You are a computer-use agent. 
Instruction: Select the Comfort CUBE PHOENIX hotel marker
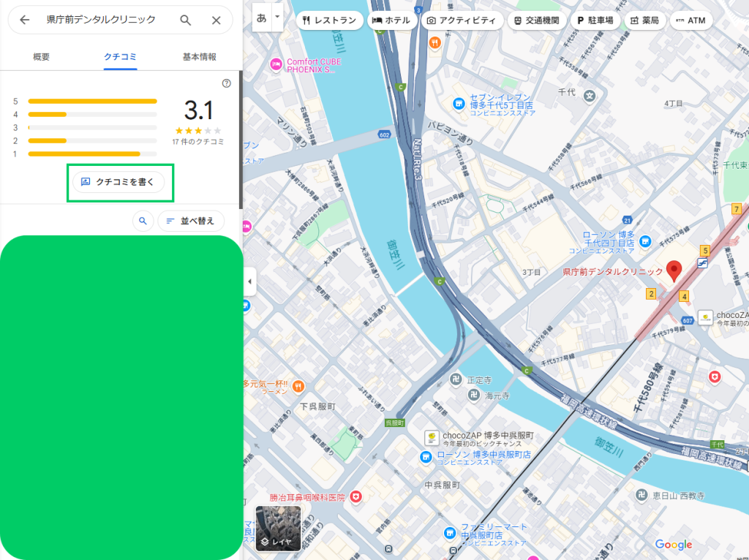click(276, 64)
